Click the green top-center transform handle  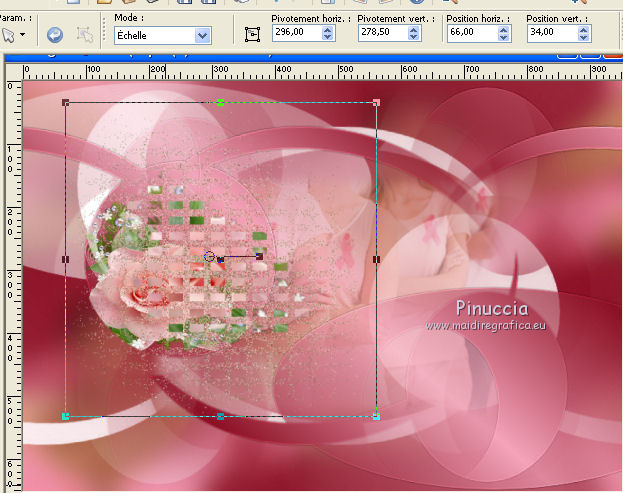[x=221, y=102]
